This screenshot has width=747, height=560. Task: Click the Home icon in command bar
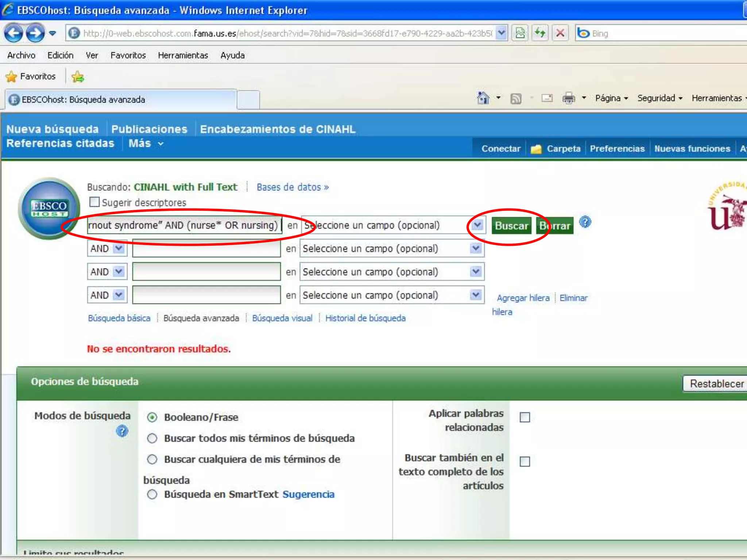pos(483,98)
